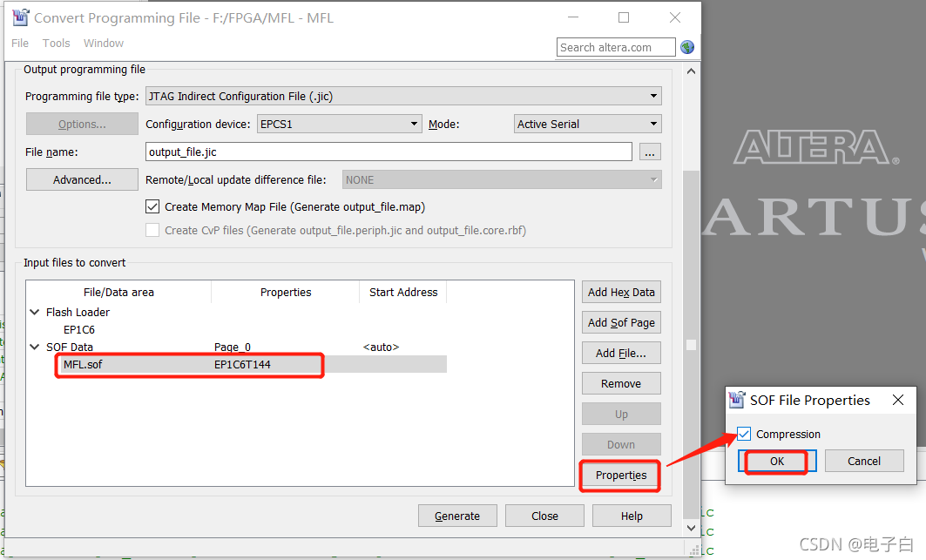The height and width of the screenshot is (560, 926).
Task: Open the File menu
Action: pos(20,44)
